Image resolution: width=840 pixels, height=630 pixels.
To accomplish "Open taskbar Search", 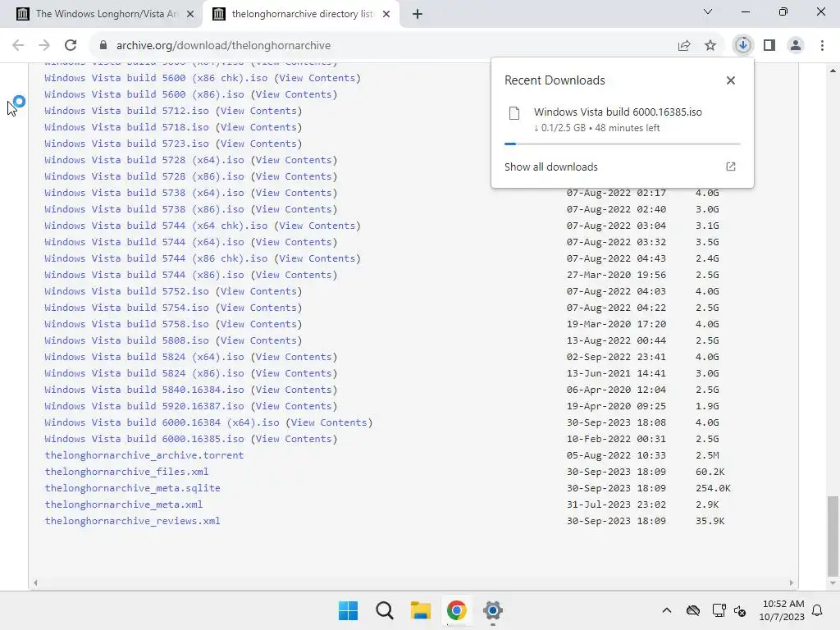I will [385, 610].
